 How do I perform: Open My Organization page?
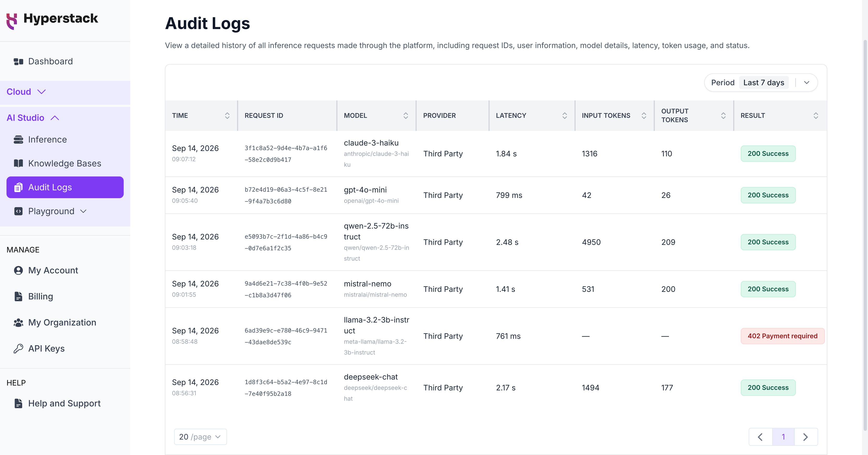click(x=65, y=322)
